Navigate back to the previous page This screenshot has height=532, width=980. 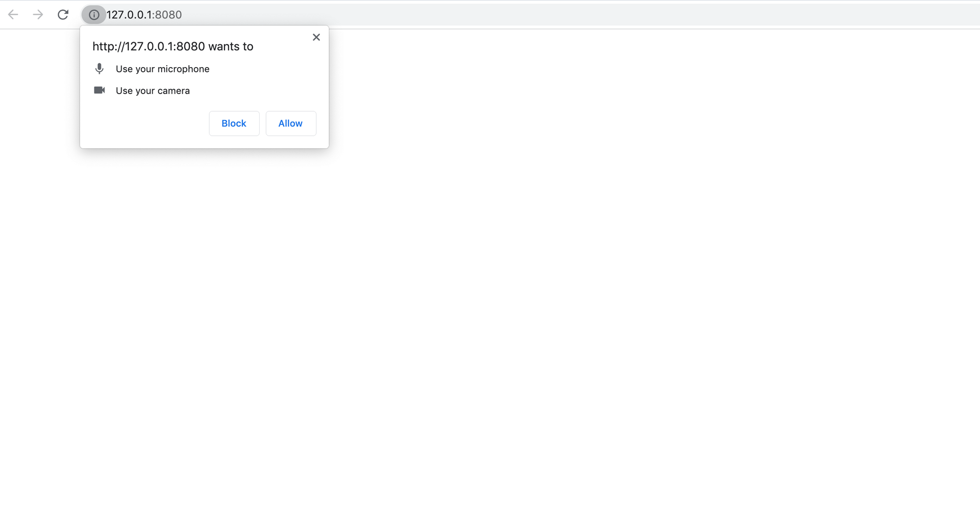click(13, 15)
